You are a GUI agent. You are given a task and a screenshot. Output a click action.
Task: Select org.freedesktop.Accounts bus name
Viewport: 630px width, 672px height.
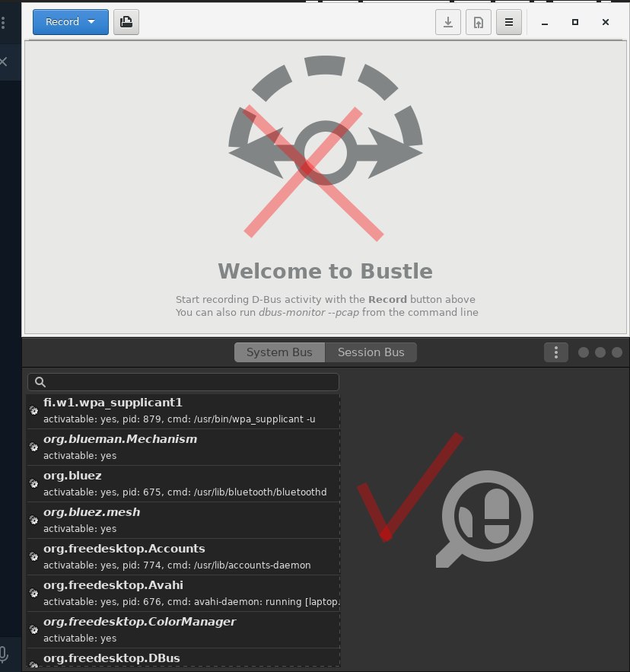(183, 556)
